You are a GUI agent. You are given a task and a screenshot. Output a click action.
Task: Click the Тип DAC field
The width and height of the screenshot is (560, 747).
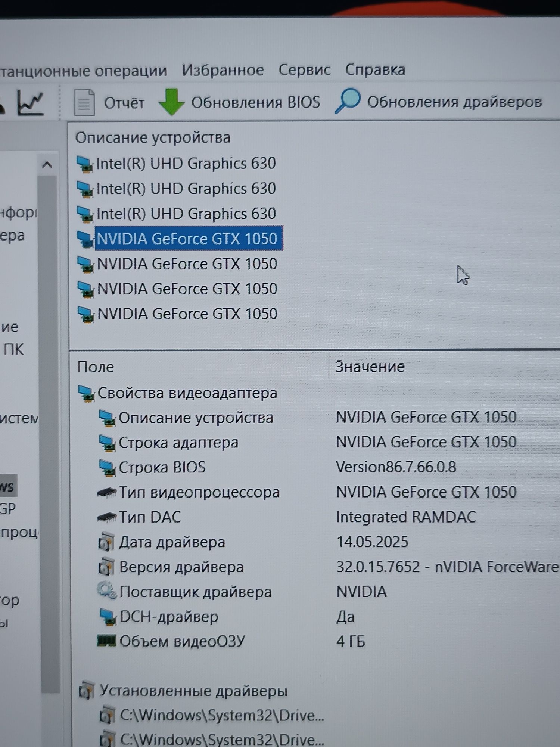(150, 517)
